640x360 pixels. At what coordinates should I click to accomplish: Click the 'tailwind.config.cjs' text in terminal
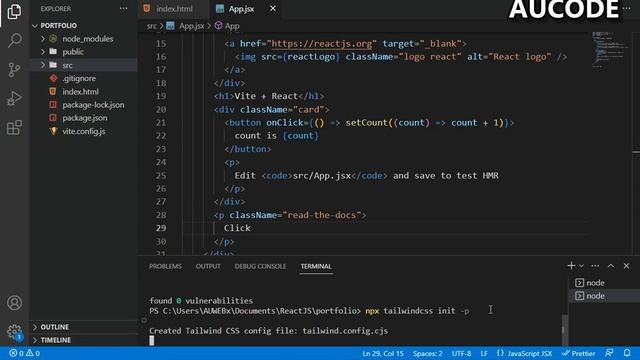pyautogui.click(x=345, y=331)
